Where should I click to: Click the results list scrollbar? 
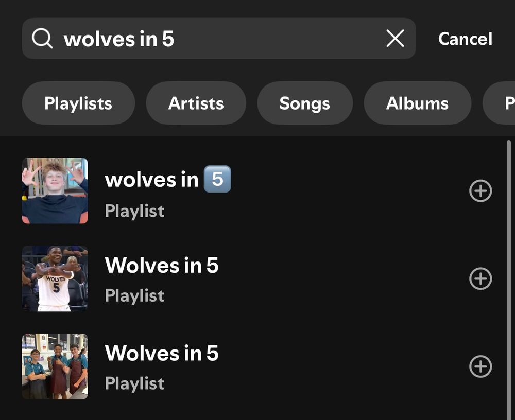pos(509,280)
